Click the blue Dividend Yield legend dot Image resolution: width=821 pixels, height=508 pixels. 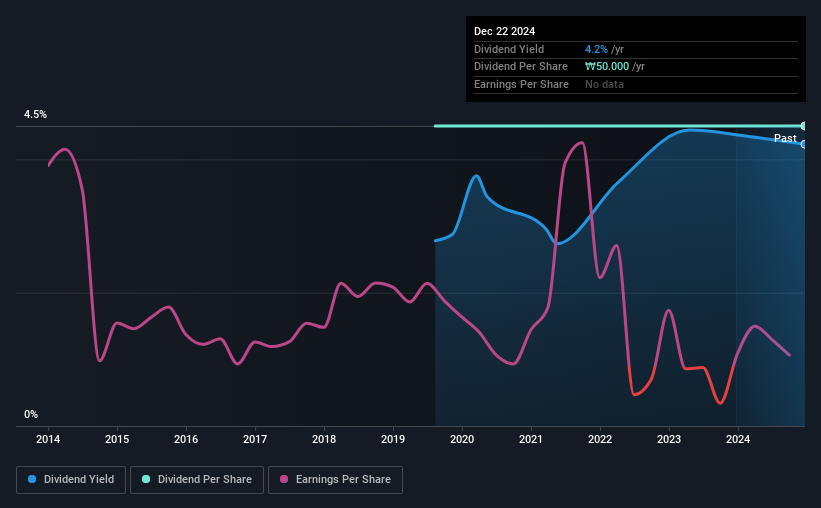click(x=32, y=479)
